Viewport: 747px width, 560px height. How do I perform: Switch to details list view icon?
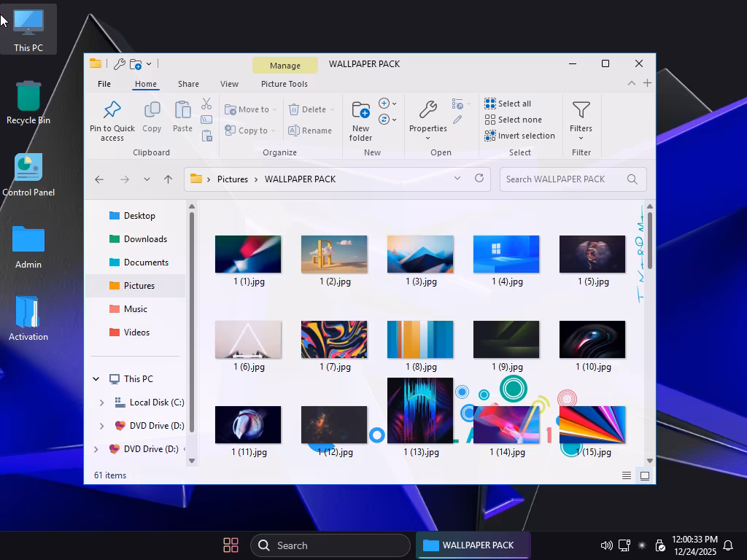click(627, 475)
